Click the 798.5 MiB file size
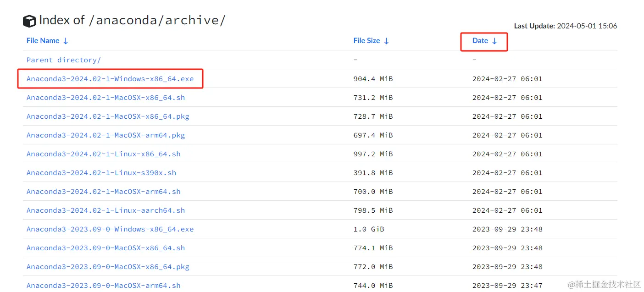 pyautogui.click(x=373, y=210)
